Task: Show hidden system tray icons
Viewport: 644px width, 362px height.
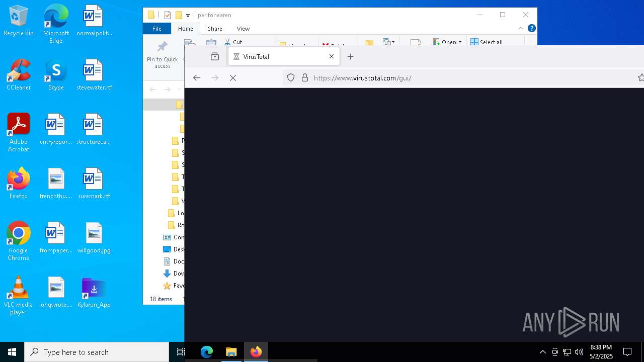Action: (x=542, y=352)
